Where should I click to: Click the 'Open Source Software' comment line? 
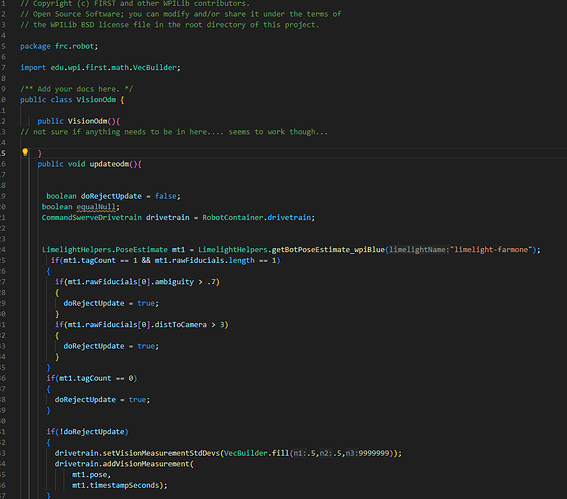point(180,14)
